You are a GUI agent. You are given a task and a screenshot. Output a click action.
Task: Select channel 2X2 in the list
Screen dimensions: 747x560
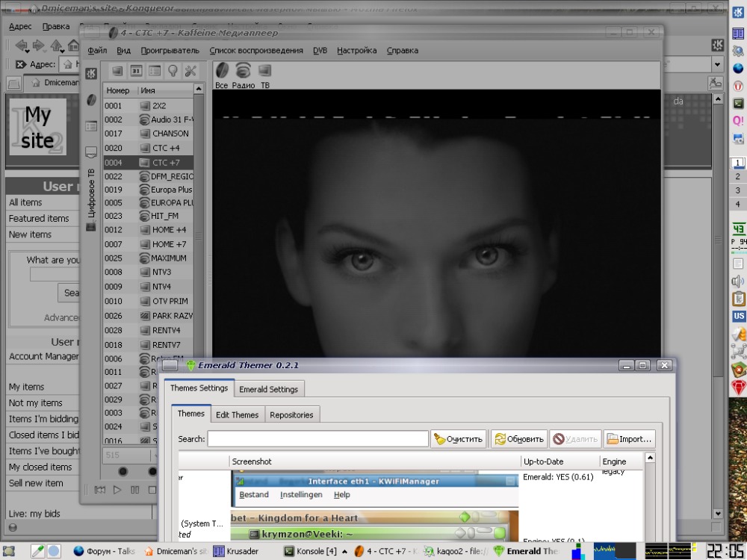[149, 106]
